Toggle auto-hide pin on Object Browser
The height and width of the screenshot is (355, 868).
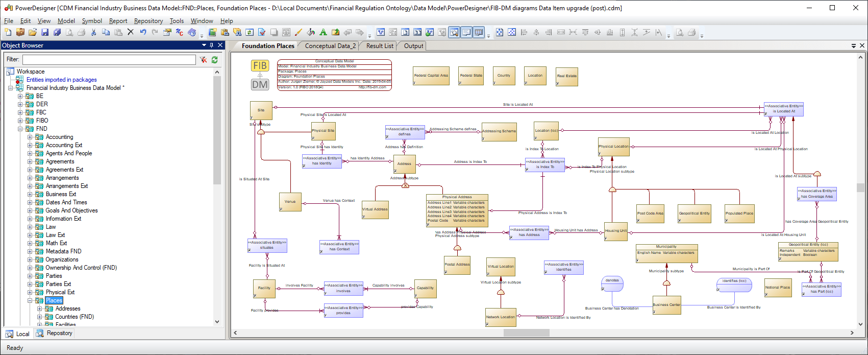pyautogui.click(x=212, y=45)
